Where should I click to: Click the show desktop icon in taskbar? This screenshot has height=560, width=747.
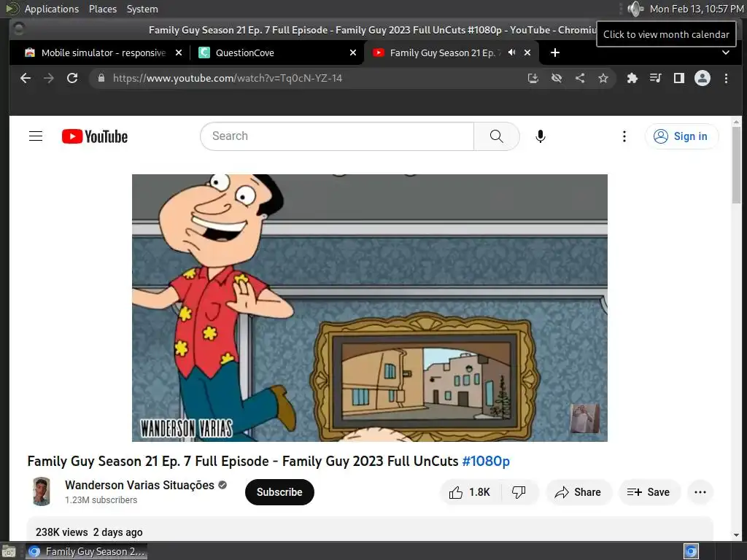(x=9, y=552)
